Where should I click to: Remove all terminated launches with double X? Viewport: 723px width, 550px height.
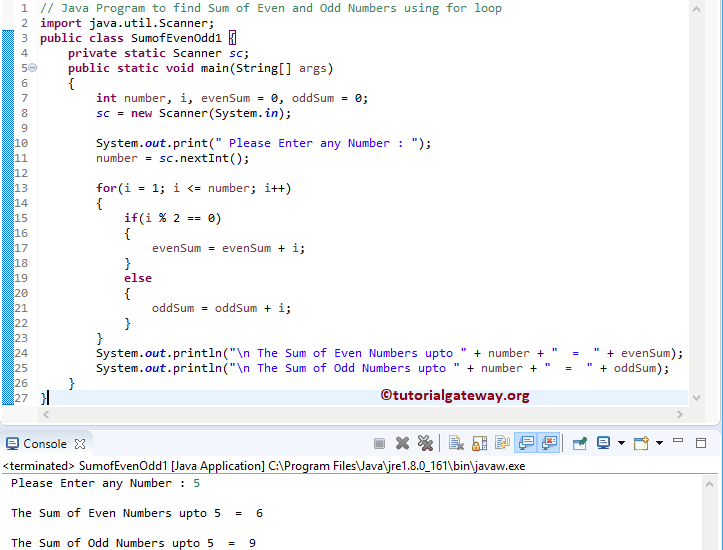coord(425,444)
